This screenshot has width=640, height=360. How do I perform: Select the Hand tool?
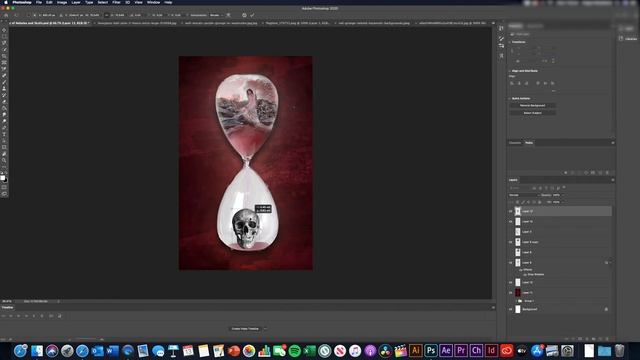(4, 154)
